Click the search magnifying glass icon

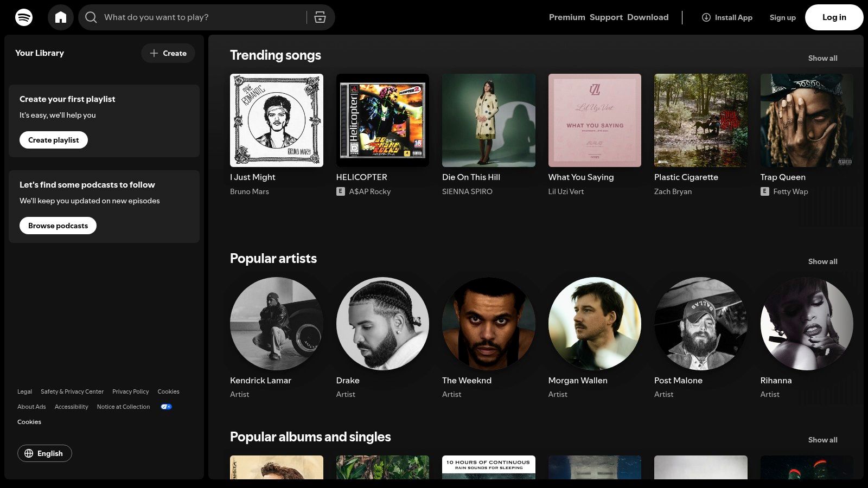point(91,17)
